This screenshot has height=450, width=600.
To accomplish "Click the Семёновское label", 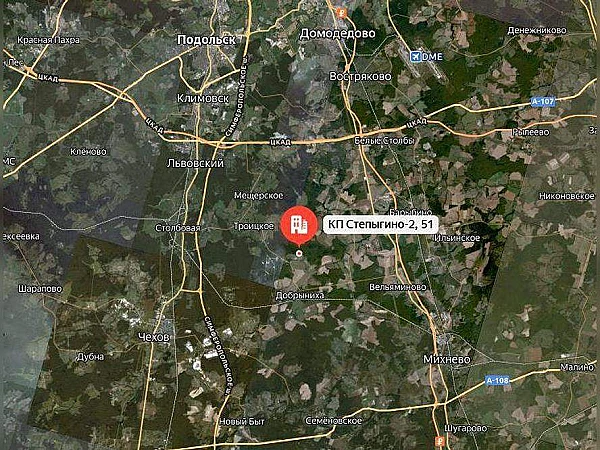I will click(x=334, y=421).
